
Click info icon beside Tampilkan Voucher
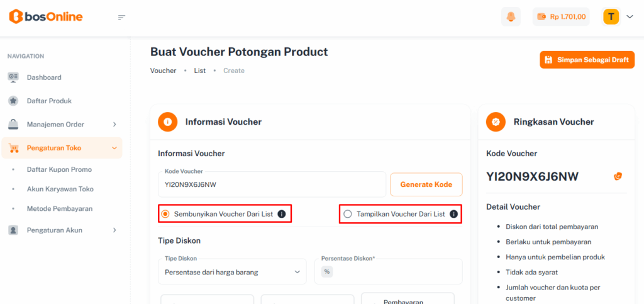[453, 214]
